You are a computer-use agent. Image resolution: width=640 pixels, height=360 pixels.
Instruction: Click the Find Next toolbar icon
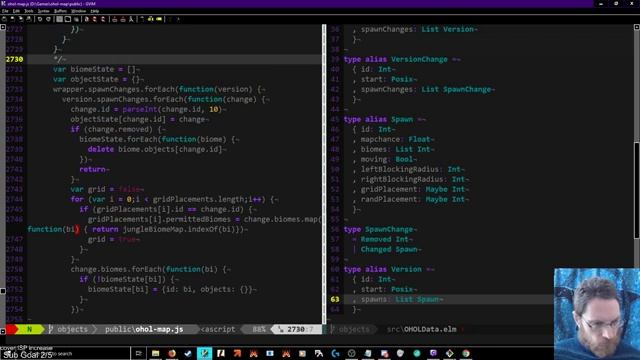click(x=95, y=19)
